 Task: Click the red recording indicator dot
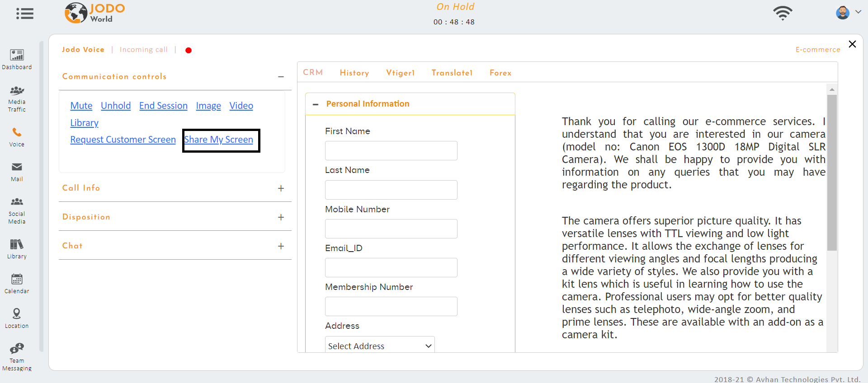[x=189, y=50]
